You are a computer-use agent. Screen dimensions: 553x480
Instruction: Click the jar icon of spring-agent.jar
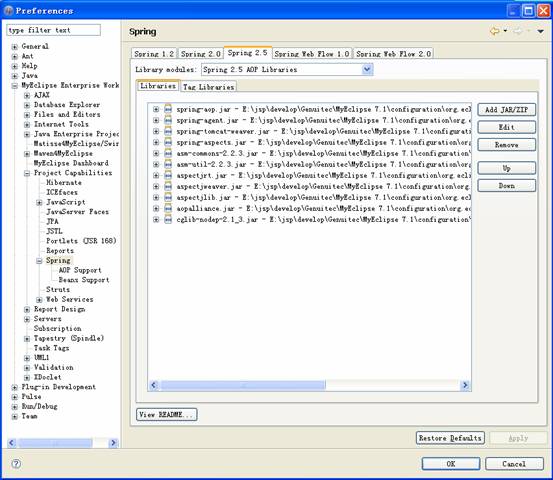coord(168,120)
